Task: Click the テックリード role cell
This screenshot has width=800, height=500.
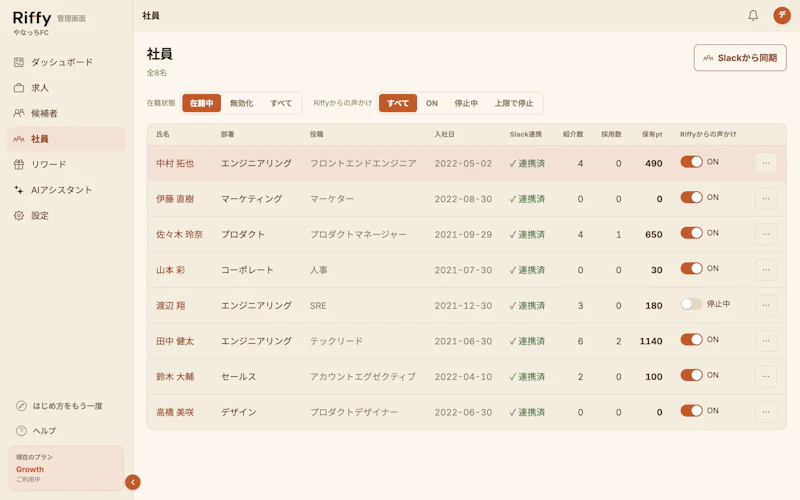Action: 336,341
